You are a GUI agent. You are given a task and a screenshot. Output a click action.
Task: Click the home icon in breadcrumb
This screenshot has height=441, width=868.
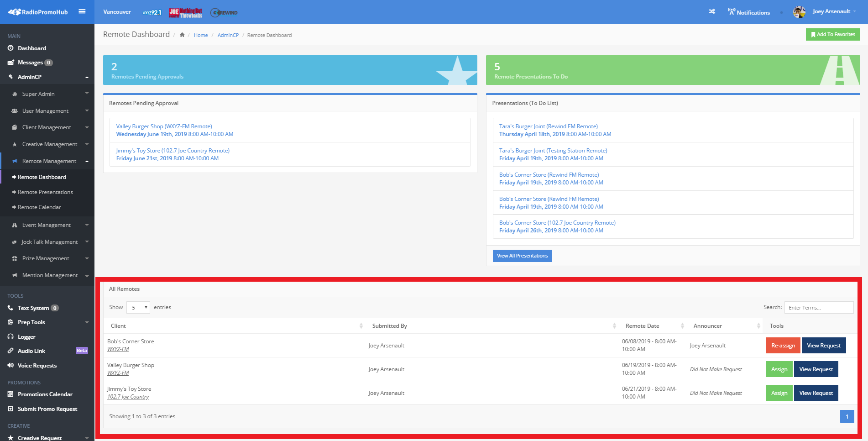point(182,35)
